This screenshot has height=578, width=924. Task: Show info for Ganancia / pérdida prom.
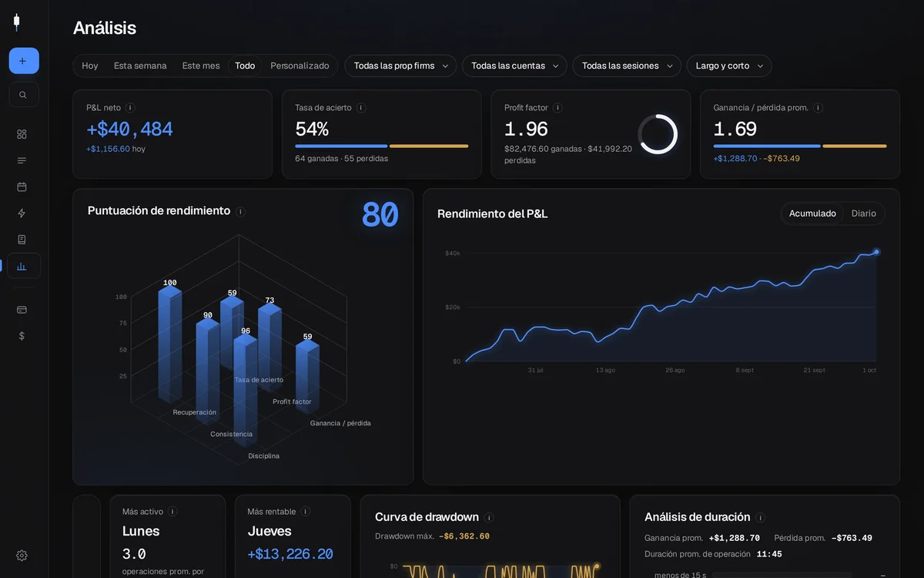tap(818, 108)
